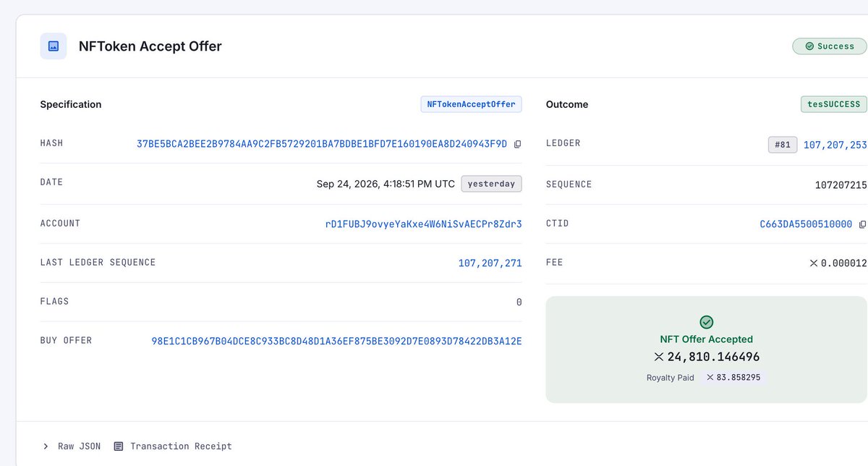Expand the Raw JSON section

[x=72, y=446]
